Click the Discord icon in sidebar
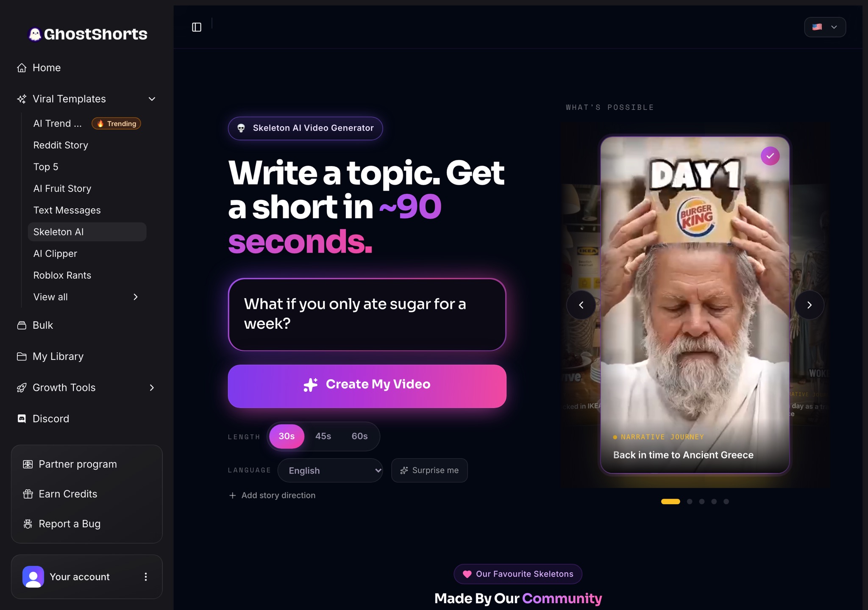 click(x=22, y=419)
